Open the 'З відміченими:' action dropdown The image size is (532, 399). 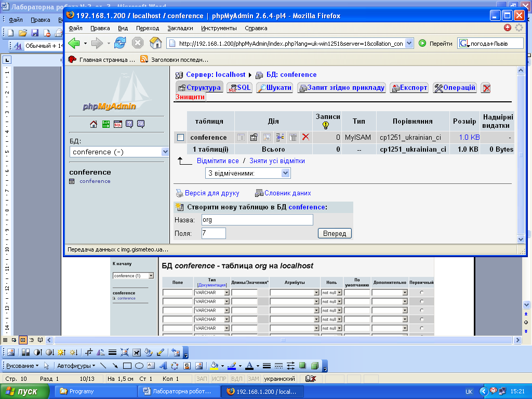[248, 174]
